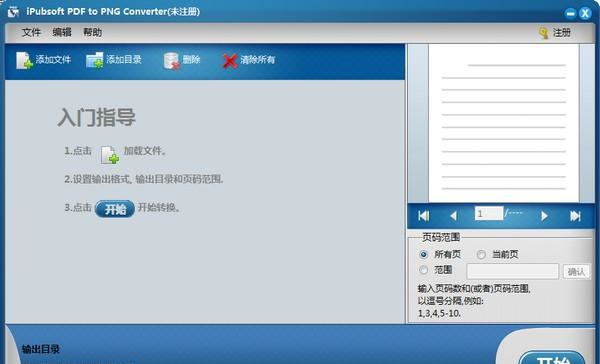600x364 pixels.
Task: Go to the first page of the preview
Action: [423, 216]
